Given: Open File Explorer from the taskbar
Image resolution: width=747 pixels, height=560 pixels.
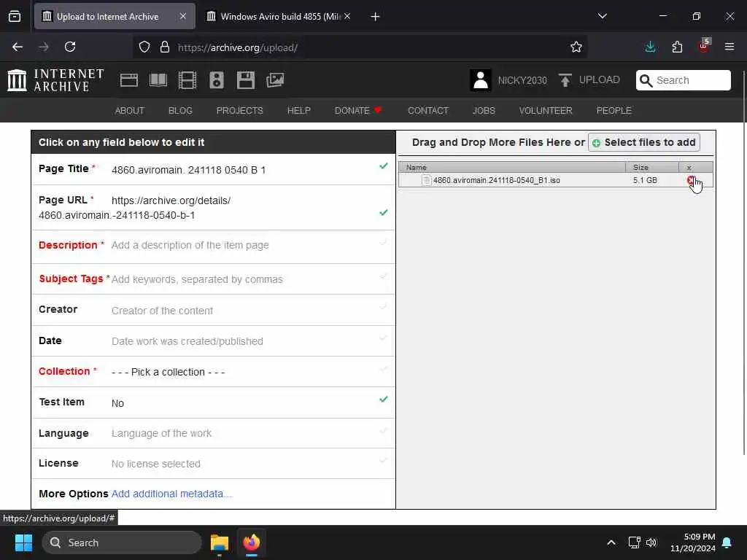Looking at the screenshot, I should [220, 542].
